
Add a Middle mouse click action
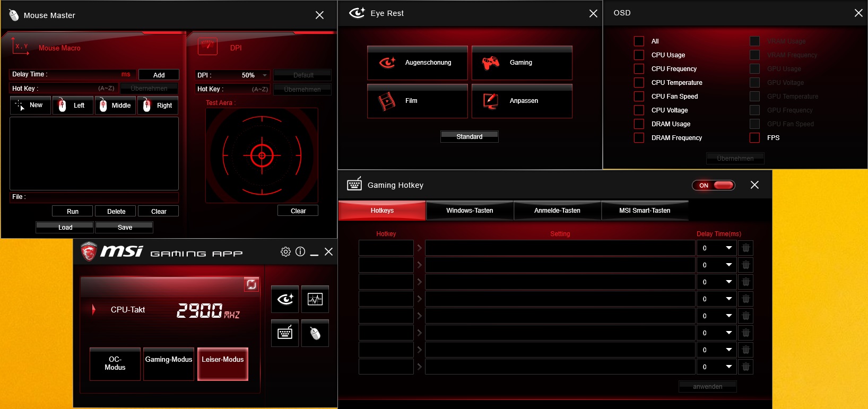pos(115,105)
